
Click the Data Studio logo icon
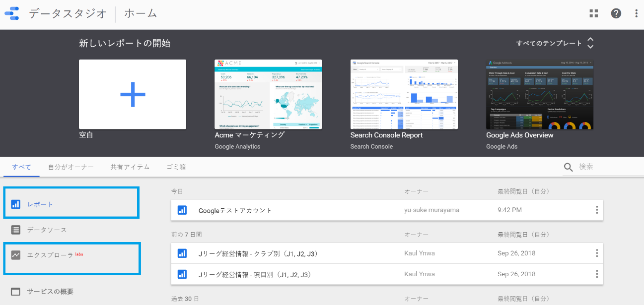[x=11, y=14]
